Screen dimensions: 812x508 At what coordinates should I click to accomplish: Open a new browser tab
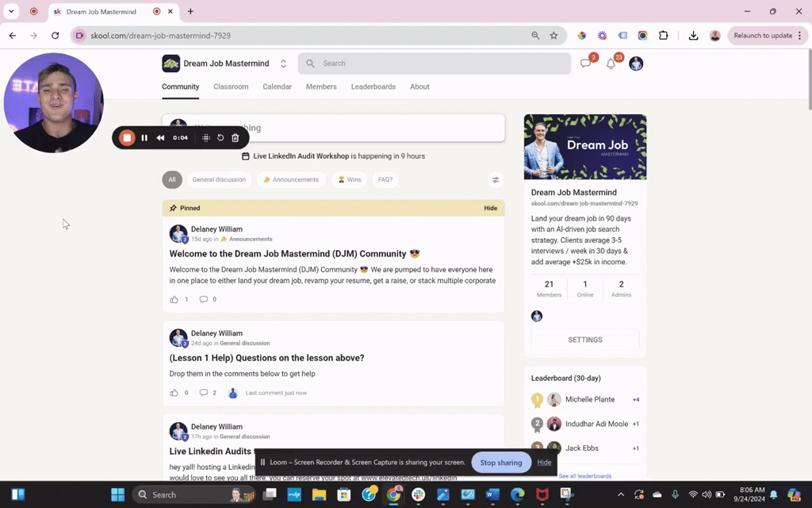tap(190, 11)
